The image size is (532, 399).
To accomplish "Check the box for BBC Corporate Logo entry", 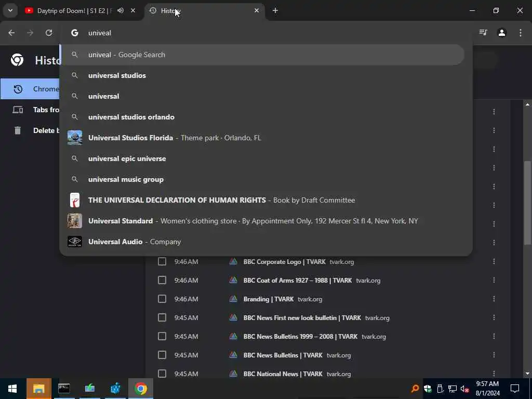I will (x=162, y=262).
